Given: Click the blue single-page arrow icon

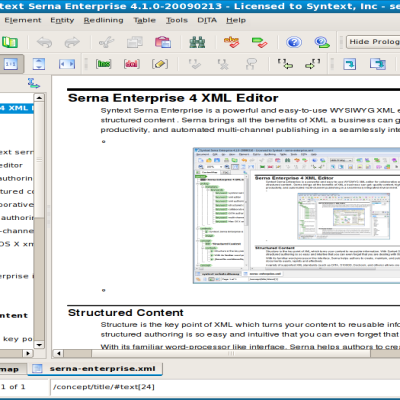Looking at the screenshot, I should pos(350,64).
